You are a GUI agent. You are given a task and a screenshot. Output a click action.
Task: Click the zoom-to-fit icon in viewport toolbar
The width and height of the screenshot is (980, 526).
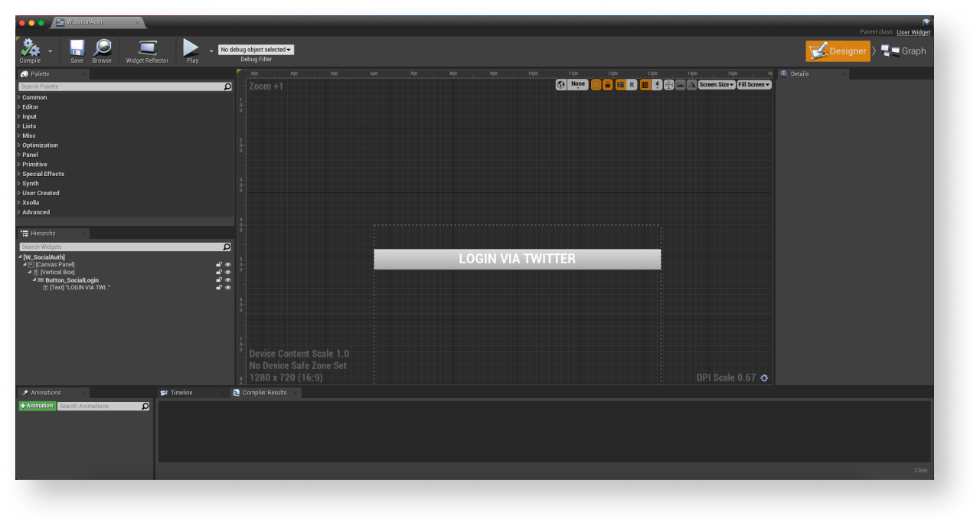[x=668, y=85]
